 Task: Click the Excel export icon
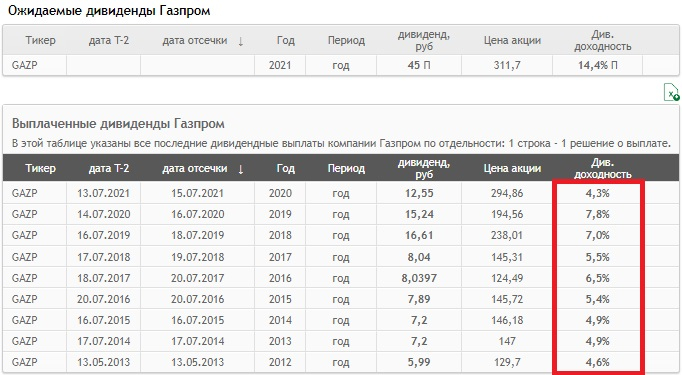click(x=671, y=92)
